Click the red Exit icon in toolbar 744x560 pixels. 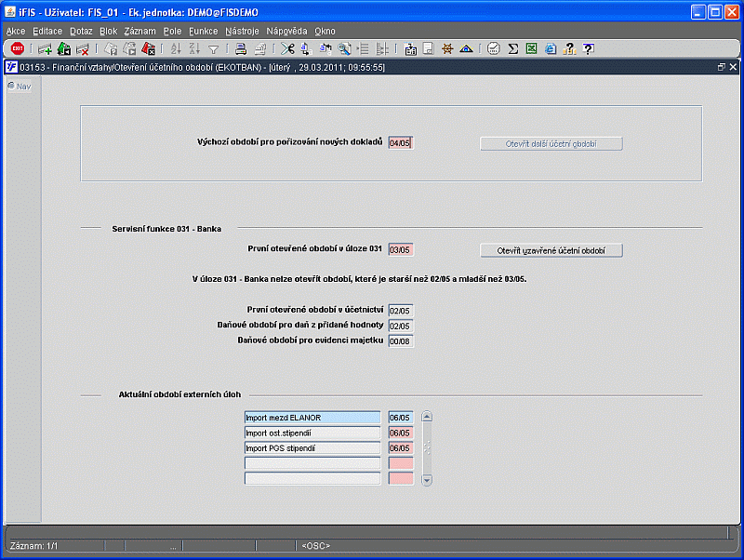18,48
